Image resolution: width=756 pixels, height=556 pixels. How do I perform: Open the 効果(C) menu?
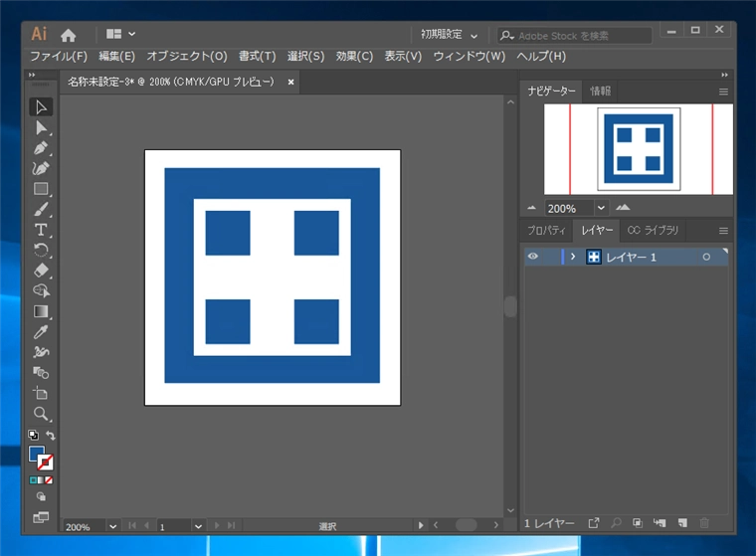tap(354, 57)
